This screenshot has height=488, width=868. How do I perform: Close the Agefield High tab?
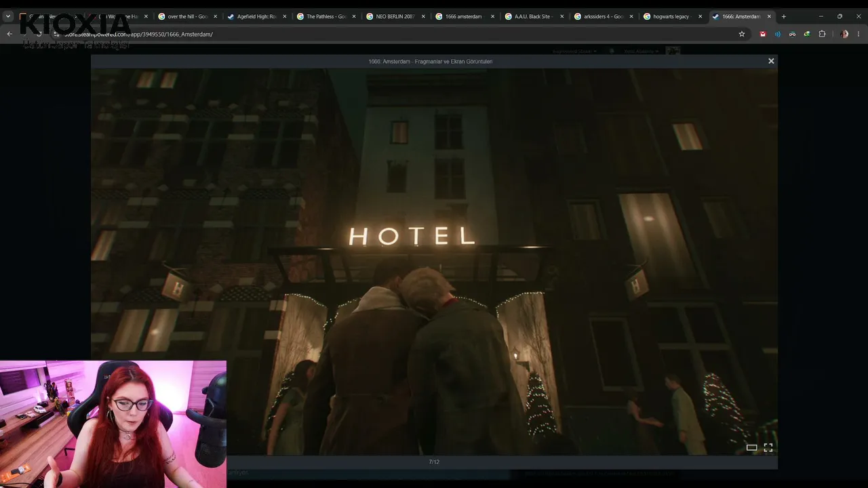click(285, 16)
